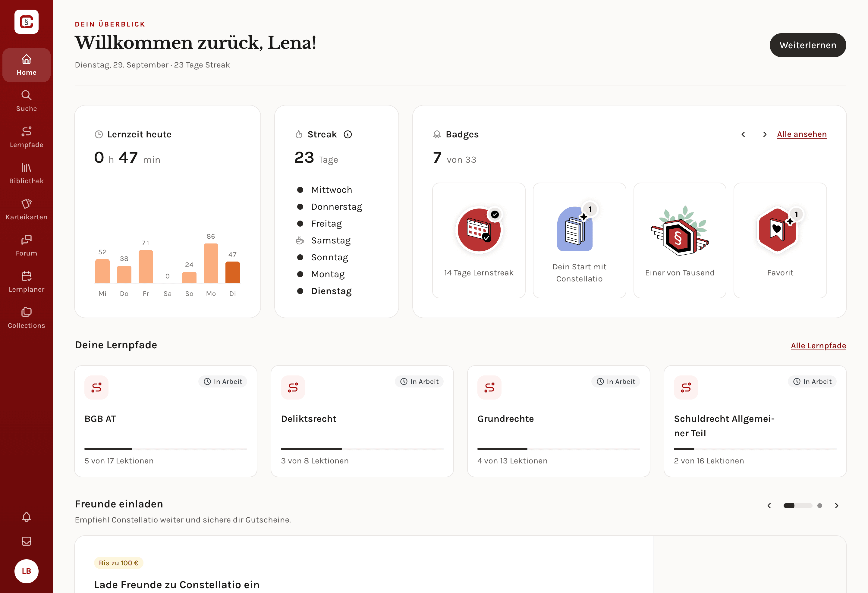Open the Bibliothek section
Screen dimensions: 868x593
pos(27,174)
